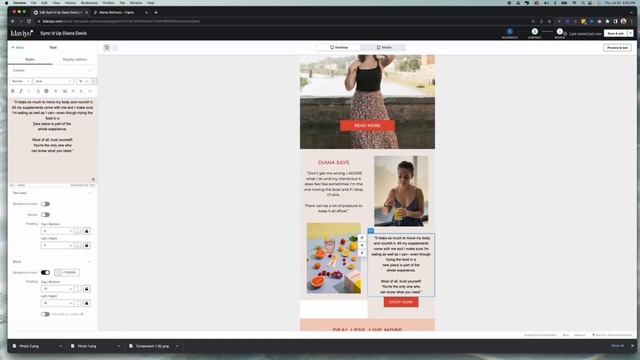The image size is (640, 360).
Task: Click the text color formatting icon
Action: click(38, 91)
